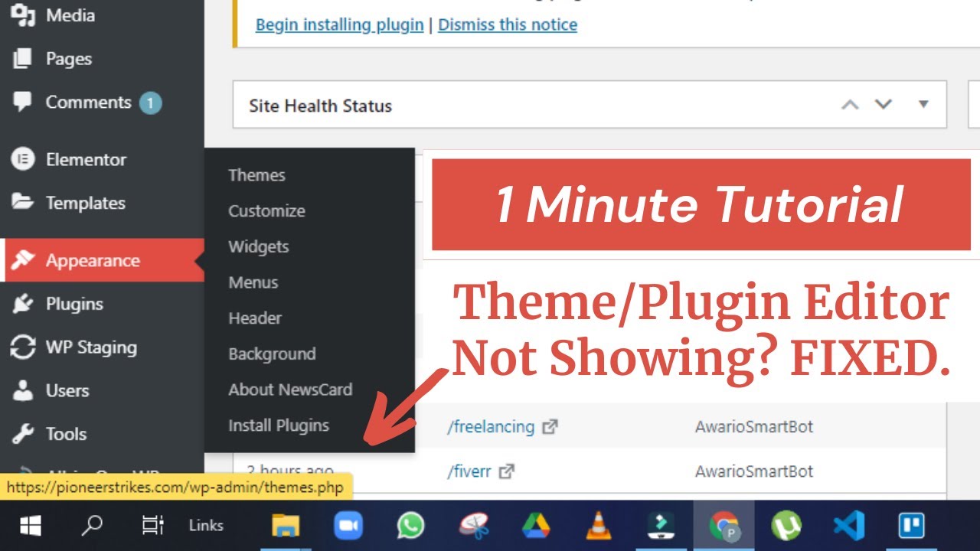
Task: Open Customize from the Appearance submenu
Action: pos(266,211)
